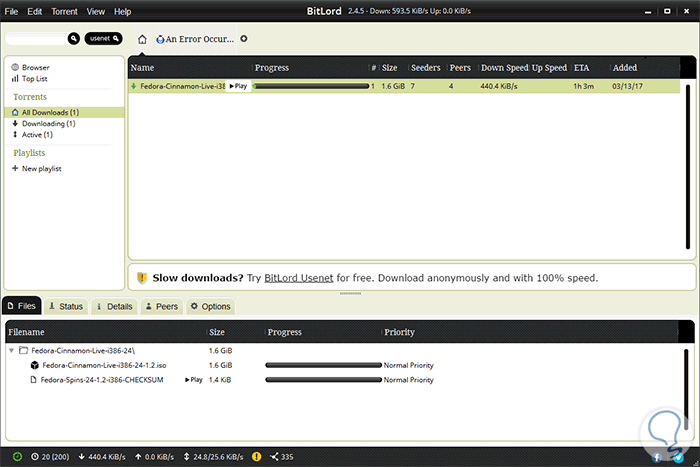Click the protocol traffic 24.8/25.6 KiB/s status

coord(213,457)
